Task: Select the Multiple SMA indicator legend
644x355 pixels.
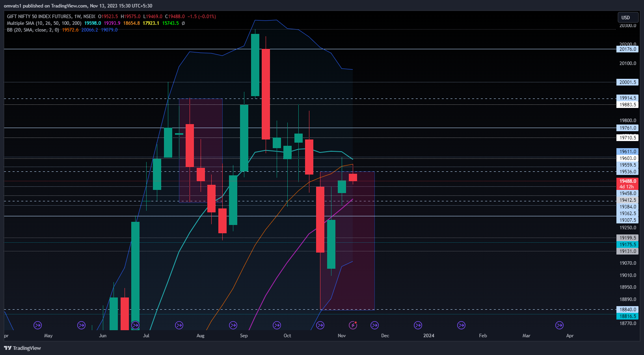Action: (44, 23)
